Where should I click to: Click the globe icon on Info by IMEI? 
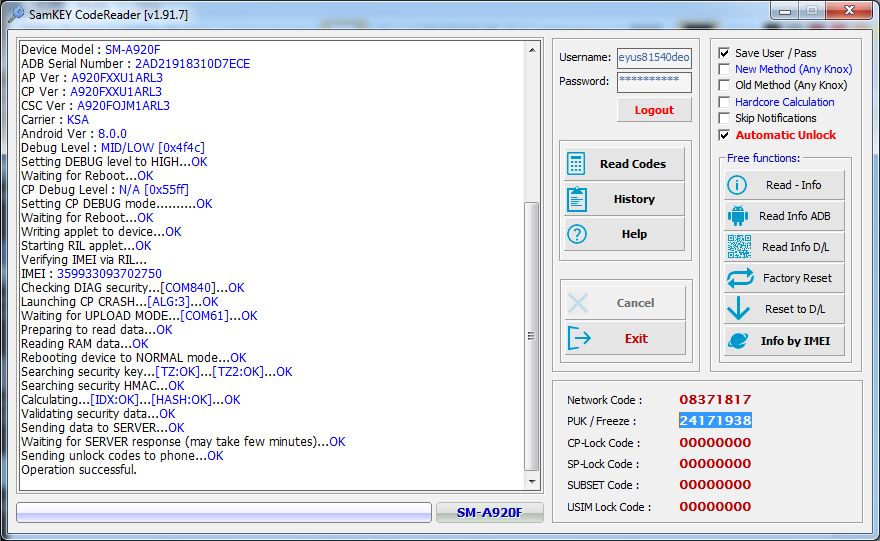click(x=738, y=341)
